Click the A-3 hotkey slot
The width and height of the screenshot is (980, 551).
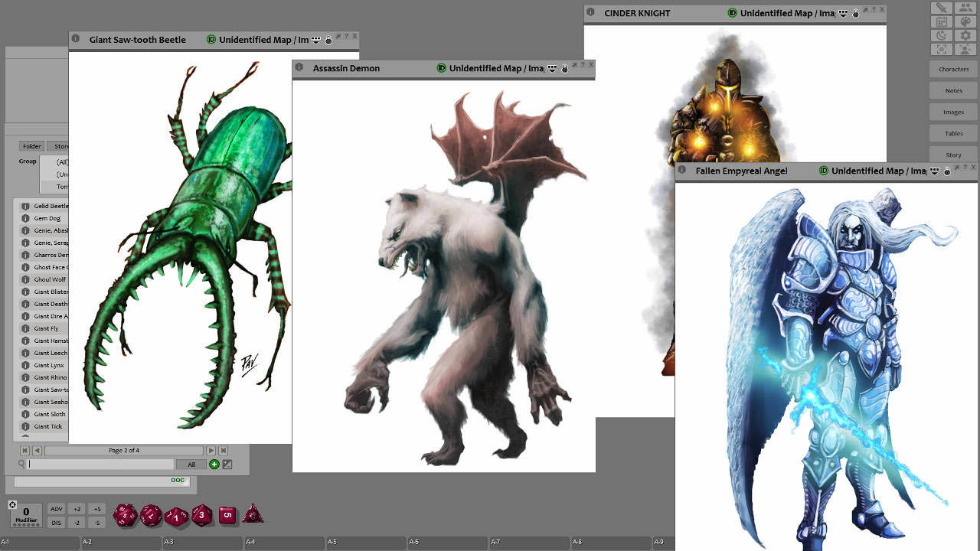click(203, 543)
